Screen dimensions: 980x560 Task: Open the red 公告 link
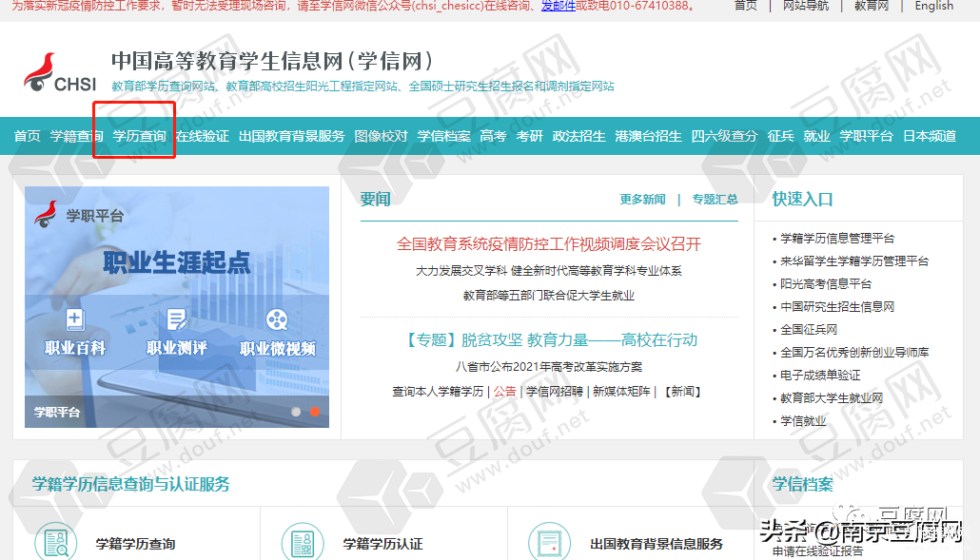(x=504, y=392)
